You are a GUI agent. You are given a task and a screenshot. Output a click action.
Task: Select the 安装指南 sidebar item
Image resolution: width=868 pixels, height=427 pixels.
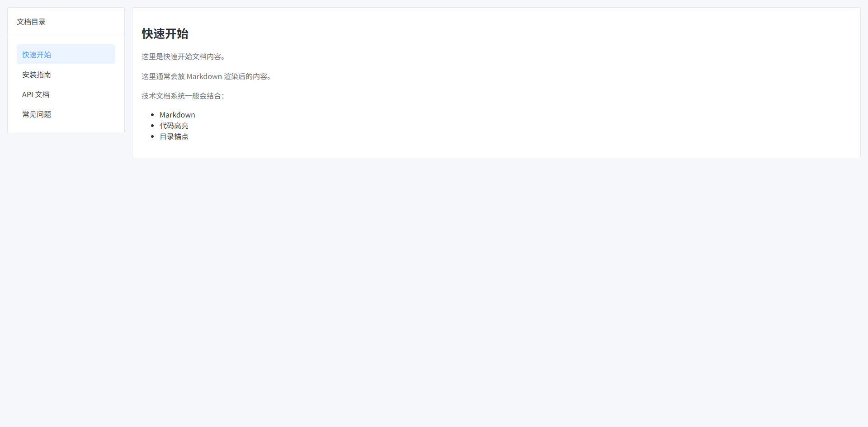[66, 74]
